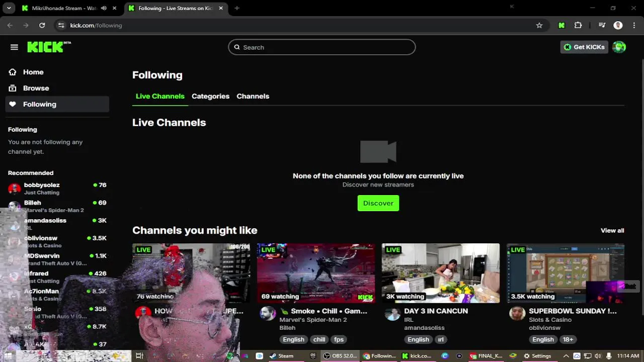This screenshot has height=362, width=644.
Task: Click the Billeh streamer avatar on card
Action: pyautogui.click(x=268, y=314)
